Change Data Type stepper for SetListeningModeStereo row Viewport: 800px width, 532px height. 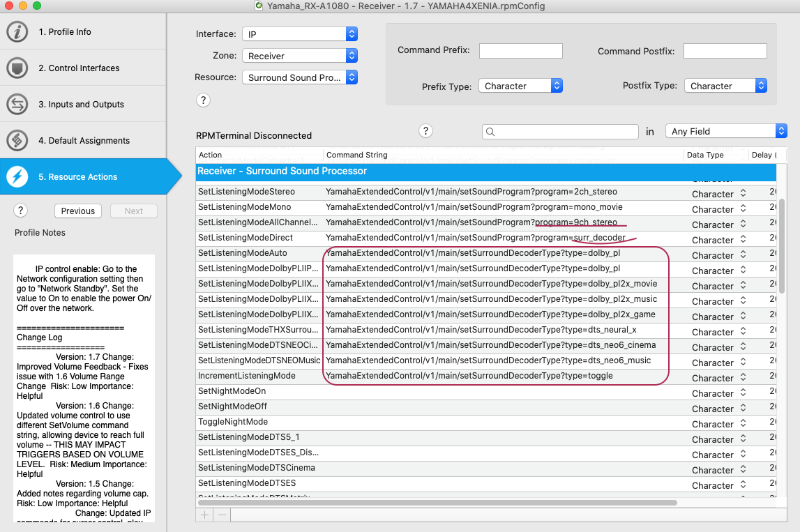click(744, 194)
